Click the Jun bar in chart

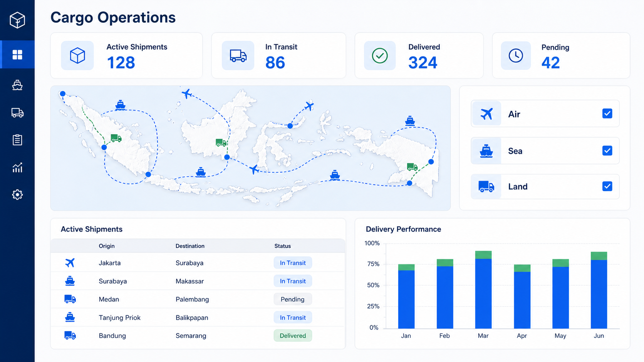(599, 290)
